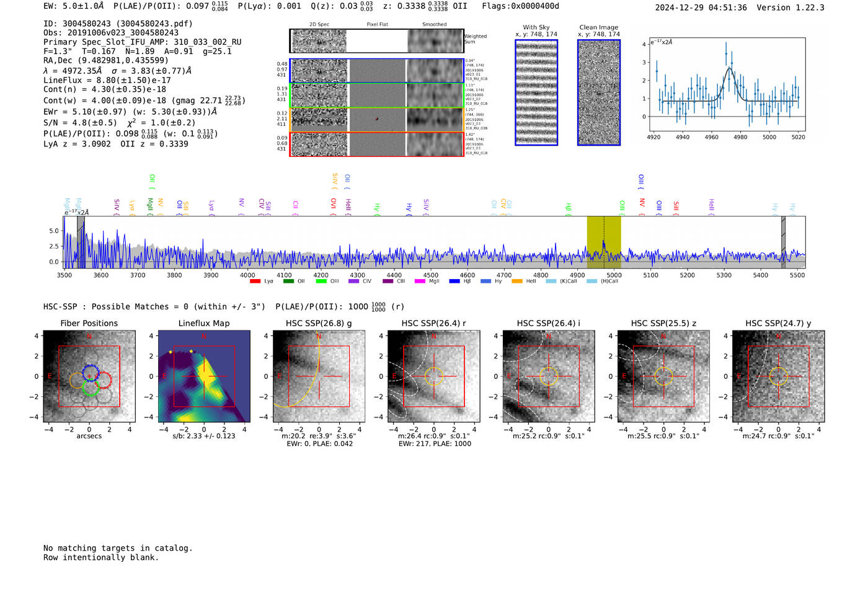Click the Flags:0x0000400d header text
Image resolution: width=868 pixels, height=591 pixels.
click(521, 6)
